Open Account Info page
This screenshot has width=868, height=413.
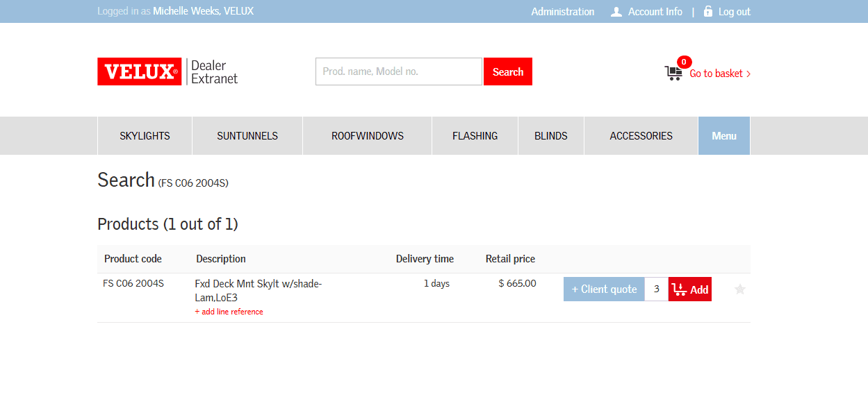[655, 12]
